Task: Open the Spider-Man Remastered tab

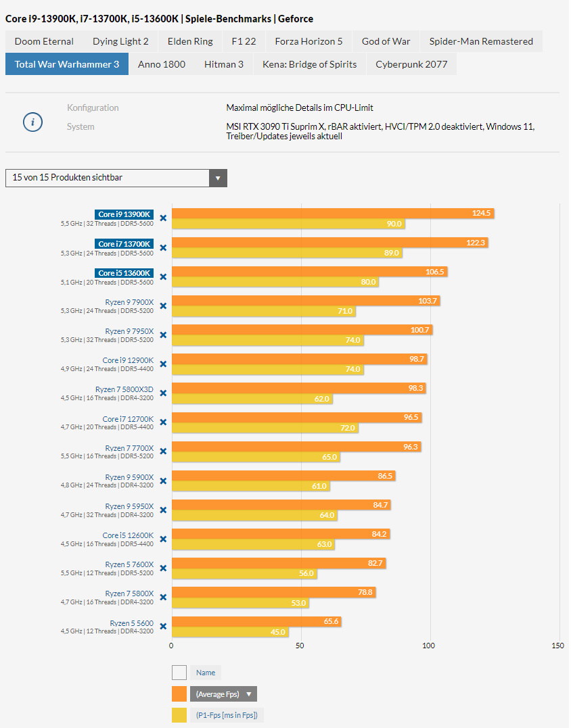Action: [481, 41]
